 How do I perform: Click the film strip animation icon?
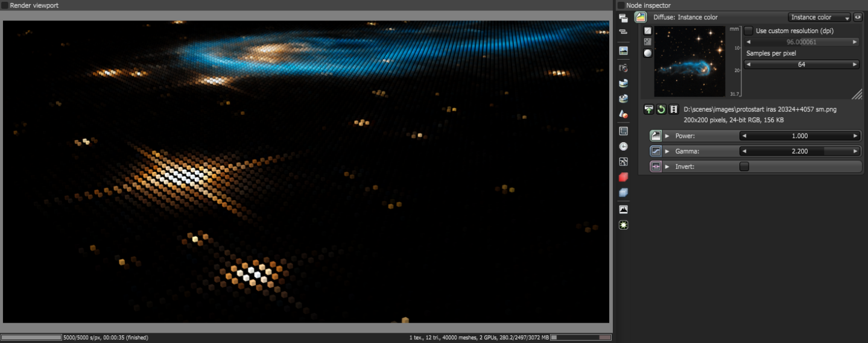click(x=673, y=109)
